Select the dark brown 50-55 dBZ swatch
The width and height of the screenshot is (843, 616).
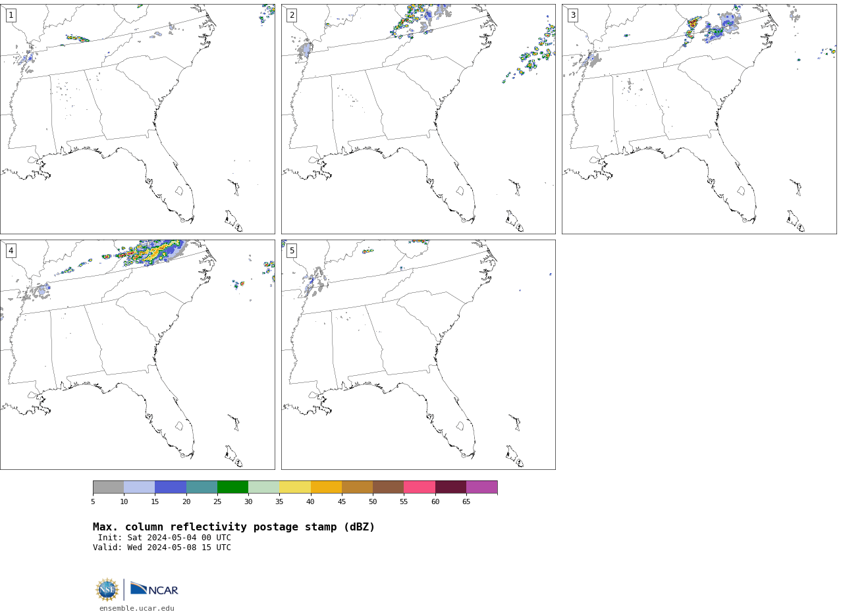pyautogui.click(x=389, y=487)
